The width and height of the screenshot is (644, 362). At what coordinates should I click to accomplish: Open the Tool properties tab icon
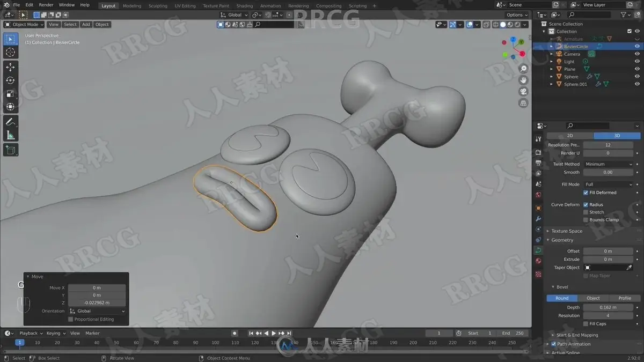point(538,139)
